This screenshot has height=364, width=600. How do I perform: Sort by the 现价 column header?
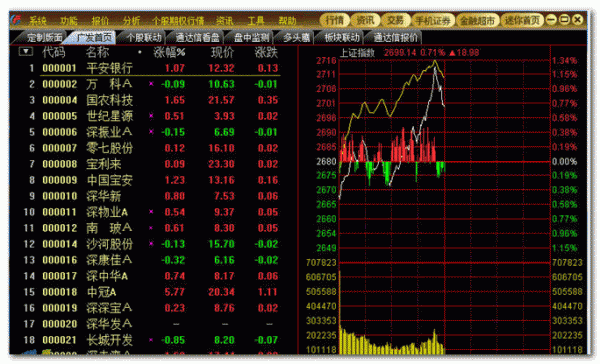(x=222, y=52)
